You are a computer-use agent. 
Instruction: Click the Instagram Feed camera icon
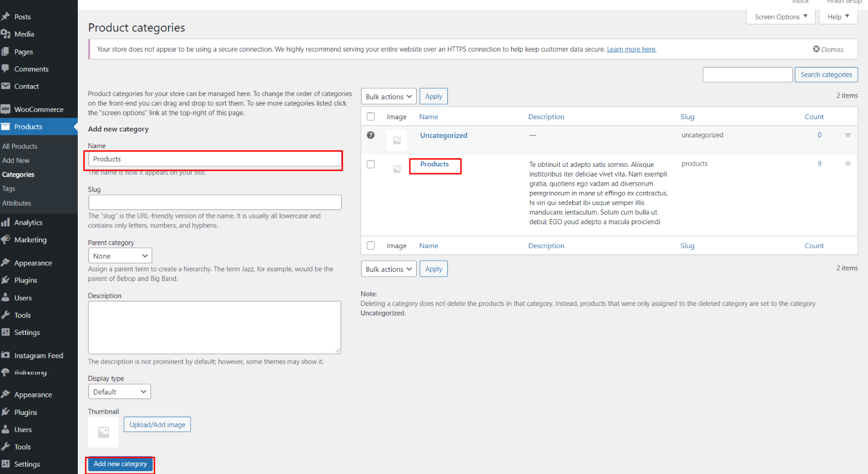point(6,355)
